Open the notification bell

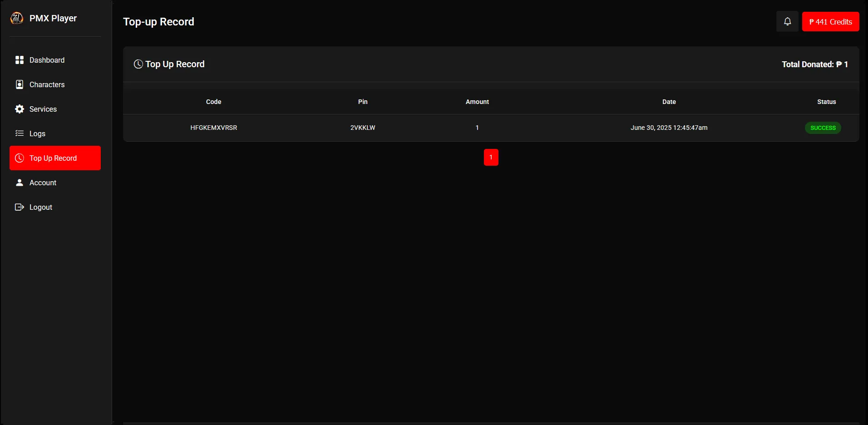pyautogui.click(x=787, y=22)
